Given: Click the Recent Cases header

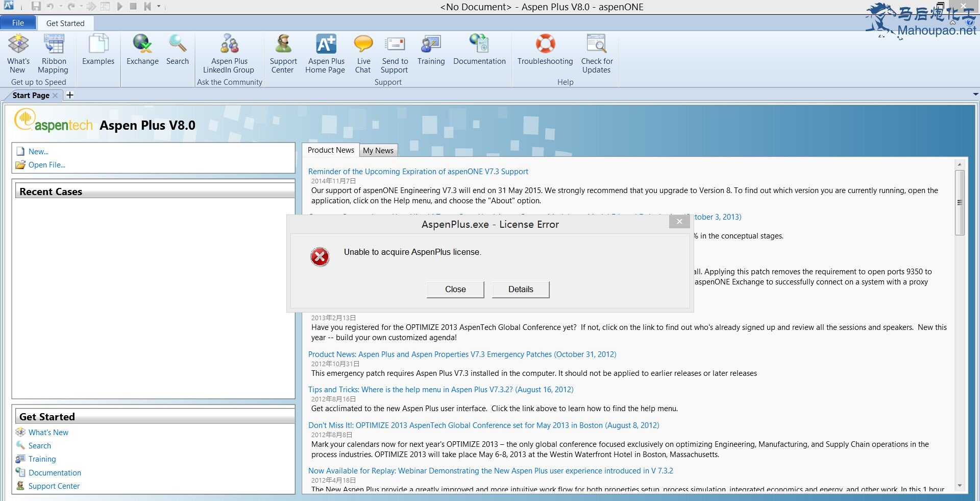Looking at the screenshot, I should (x=155, y=192).
